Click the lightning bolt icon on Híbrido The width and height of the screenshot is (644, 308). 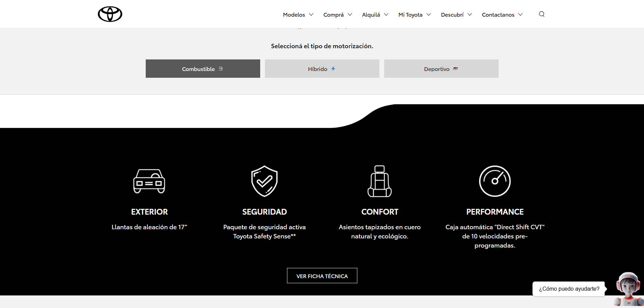[x=333, y=69]
